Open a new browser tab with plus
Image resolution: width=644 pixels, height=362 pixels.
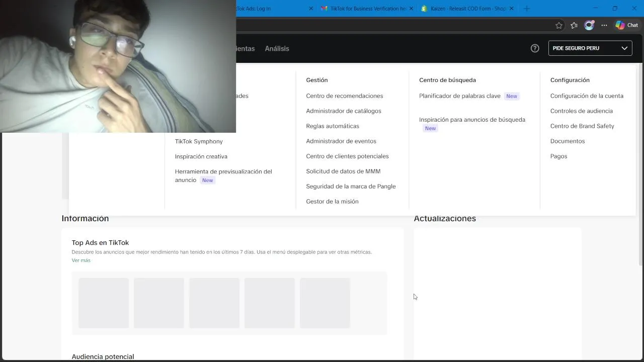pos(527,9)
